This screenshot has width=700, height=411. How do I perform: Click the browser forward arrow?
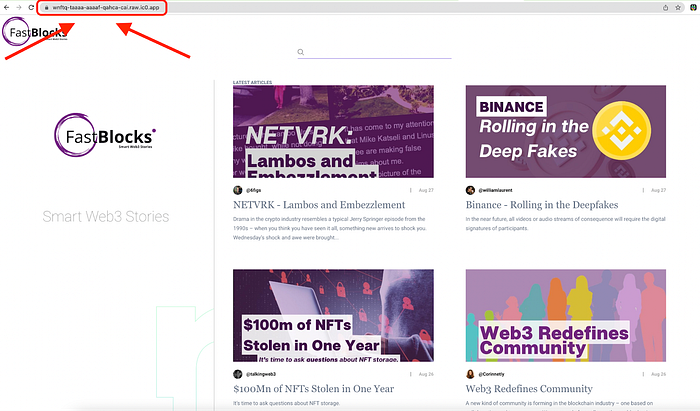pyautogui.click(x=19, y=7)
